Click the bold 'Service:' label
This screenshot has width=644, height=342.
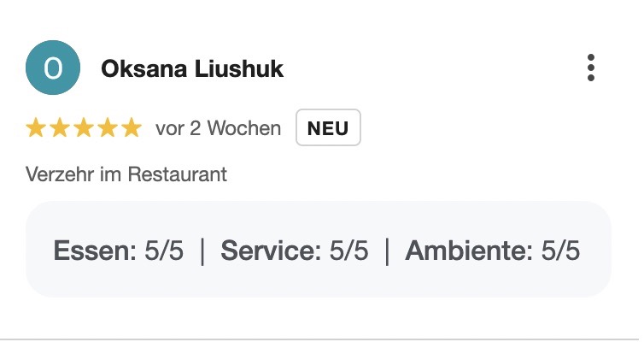point(271,251)
